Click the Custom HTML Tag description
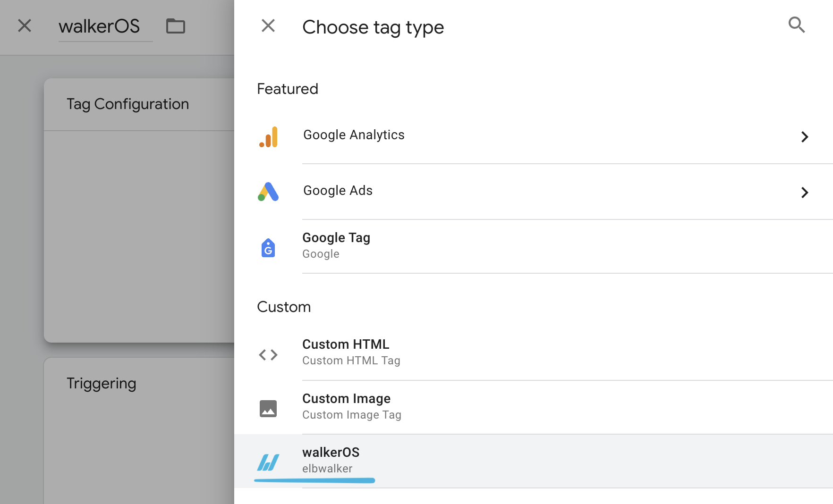Screen dimensions: 833x504 click(351, 361)
